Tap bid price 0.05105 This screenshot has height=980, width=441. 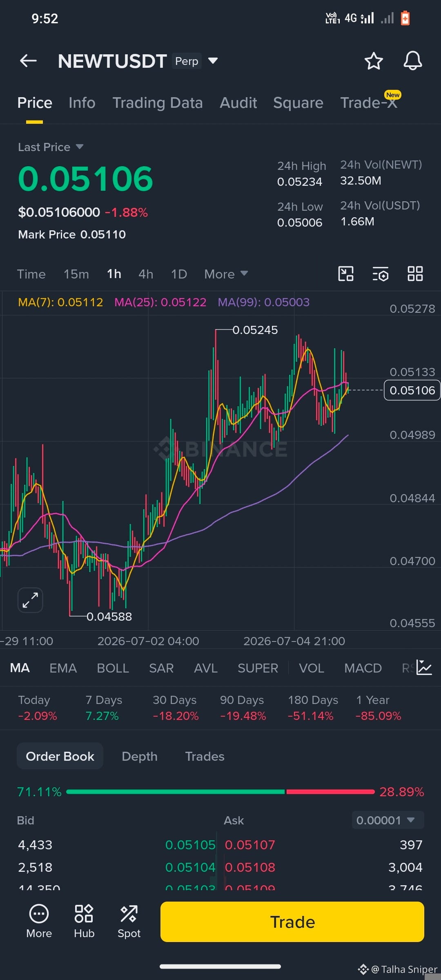(190, 845)
